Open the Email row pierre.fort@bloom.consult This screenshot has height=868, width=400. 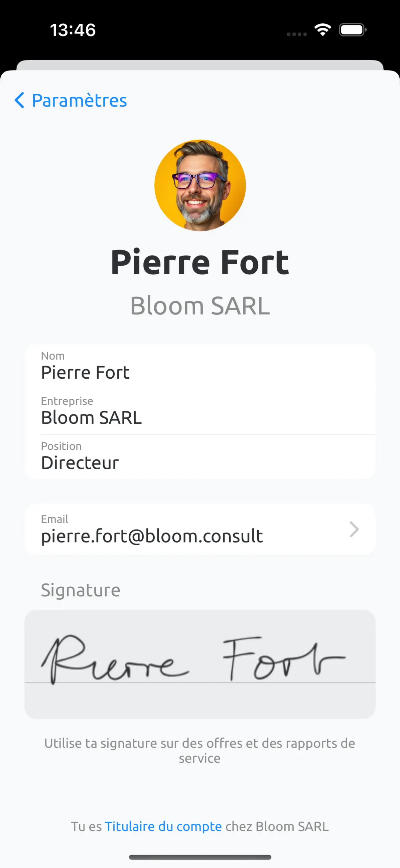click(200, 529)
